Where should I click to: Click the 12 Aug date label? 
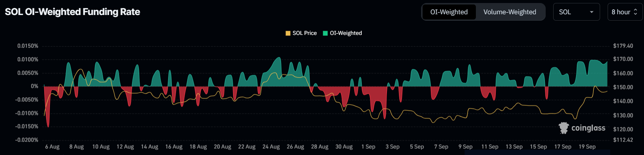(125, 147)
